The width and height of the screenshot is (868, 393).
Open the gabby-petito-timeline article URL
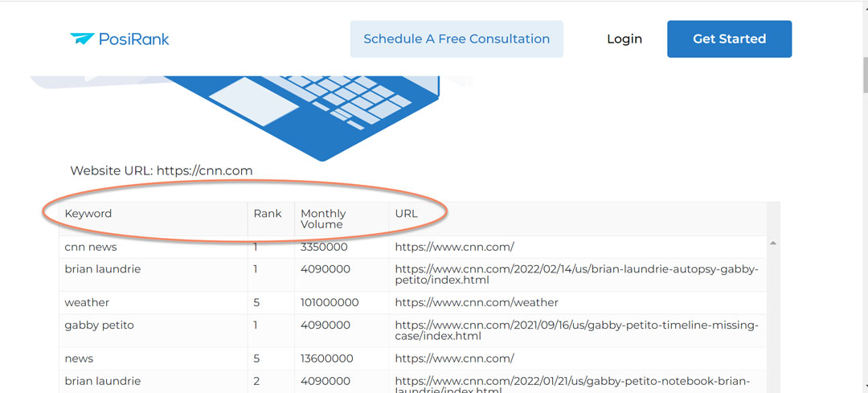tap(575, 330)
